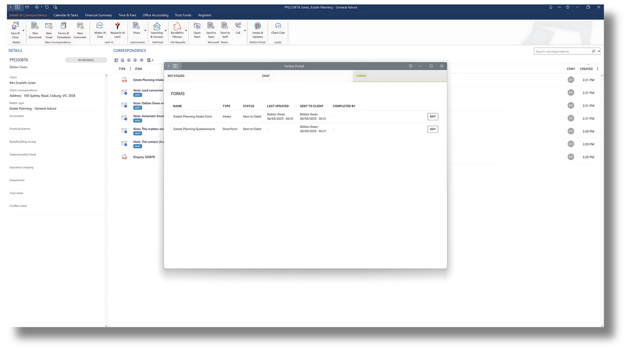The height and width of the screenshot is (349, 644).
Task: Expand the Save & Close dropdown arrow
Action: coord(23,31)
